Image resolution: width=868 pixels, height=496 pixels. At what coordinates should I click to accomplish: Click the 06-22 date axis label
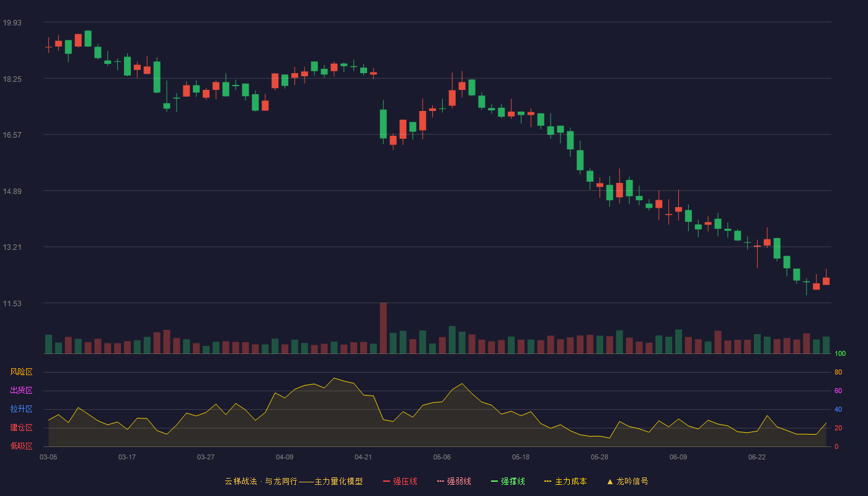(x=757, y=457)
